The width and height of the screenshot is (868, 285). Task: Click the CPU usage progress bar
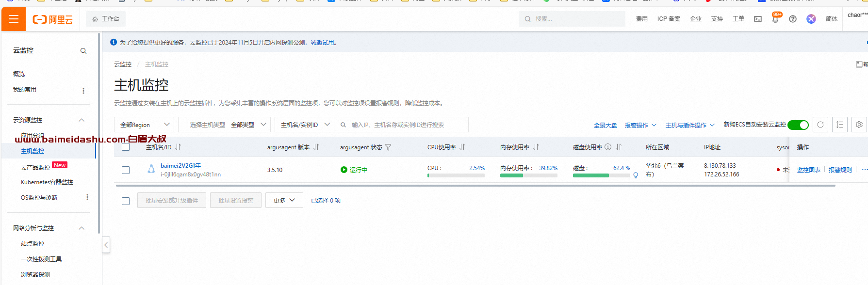[456, 175]
